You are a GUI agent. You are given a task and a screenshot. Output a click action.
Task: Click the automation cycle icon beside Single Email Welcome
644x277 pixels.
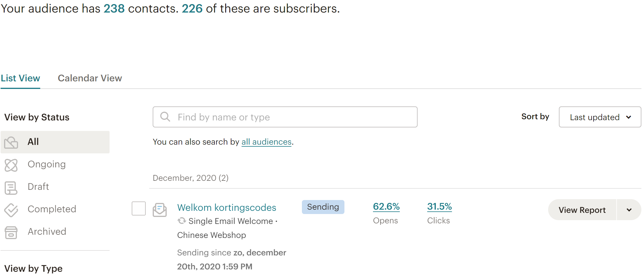click(x=182, y=221)
